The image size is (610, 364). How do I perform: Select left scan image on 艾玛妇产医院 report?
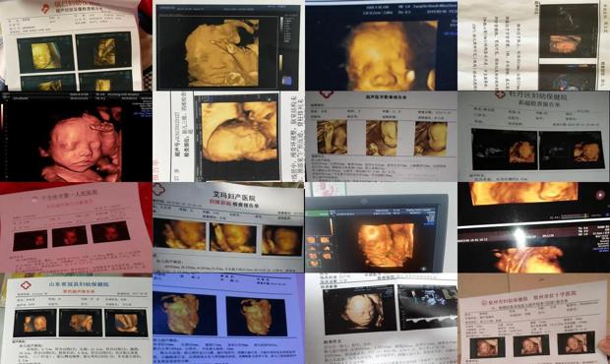180,234
